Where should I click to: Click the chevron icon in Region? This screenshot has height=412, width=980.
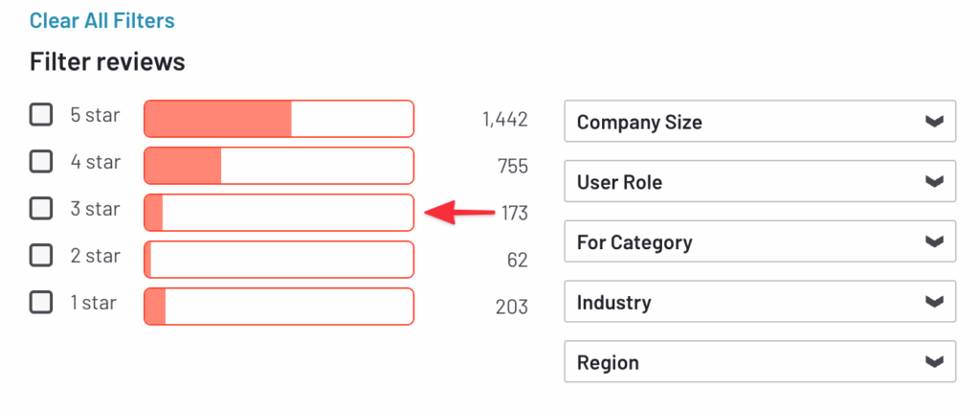(x=935, y=363)
